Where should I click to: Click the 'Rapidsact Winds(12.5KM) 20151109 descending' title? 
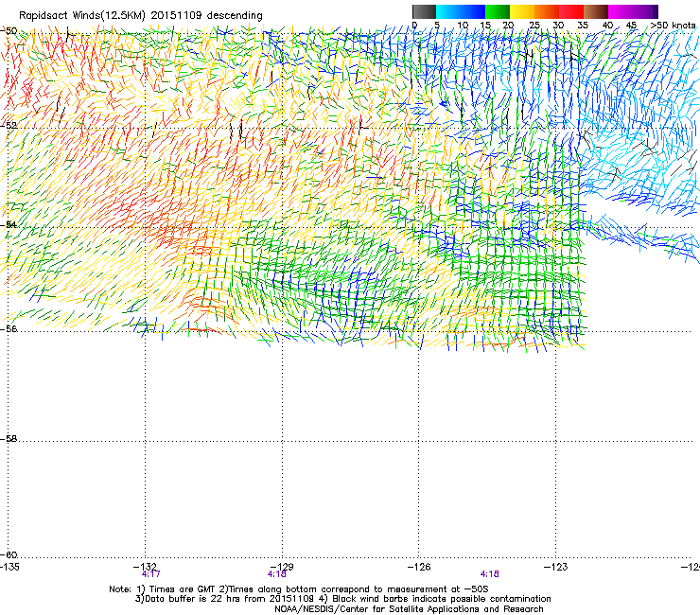(x=141, y=16)
